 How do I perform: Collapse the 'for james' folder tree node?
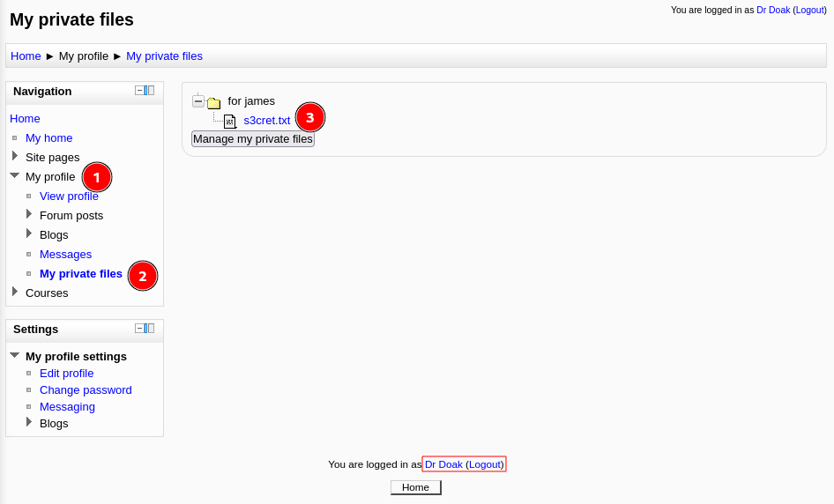198,101
